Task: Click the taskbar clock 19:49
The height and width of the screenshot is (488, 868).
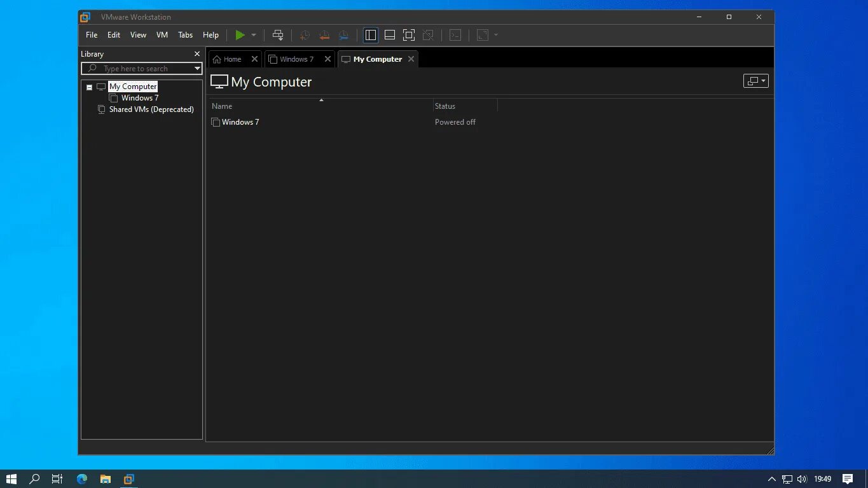Action: point(822,479)
